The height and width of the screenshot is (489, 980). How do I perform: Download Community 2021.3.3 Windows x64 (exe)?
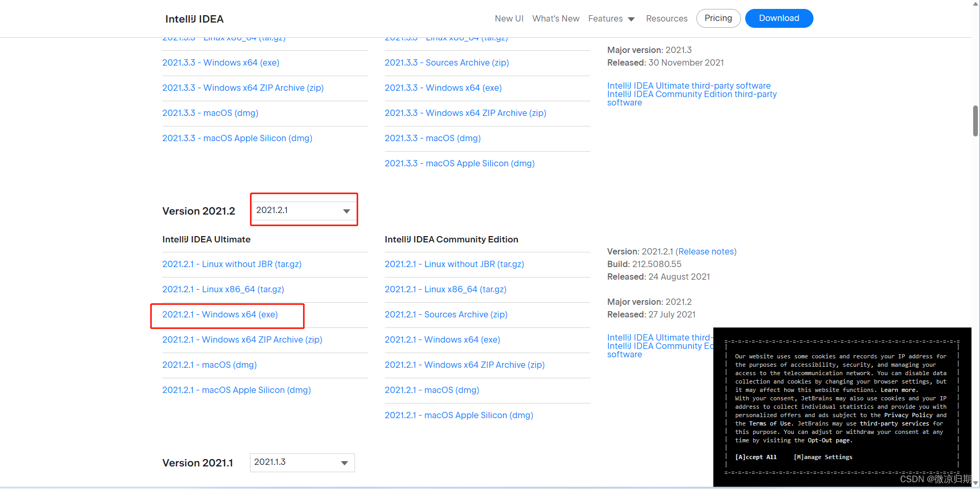443,88
